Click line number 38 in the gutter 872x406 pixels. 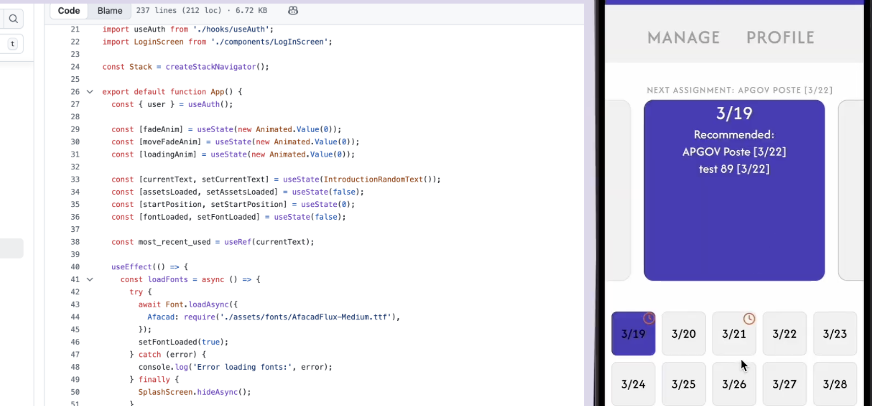[75, 242]
